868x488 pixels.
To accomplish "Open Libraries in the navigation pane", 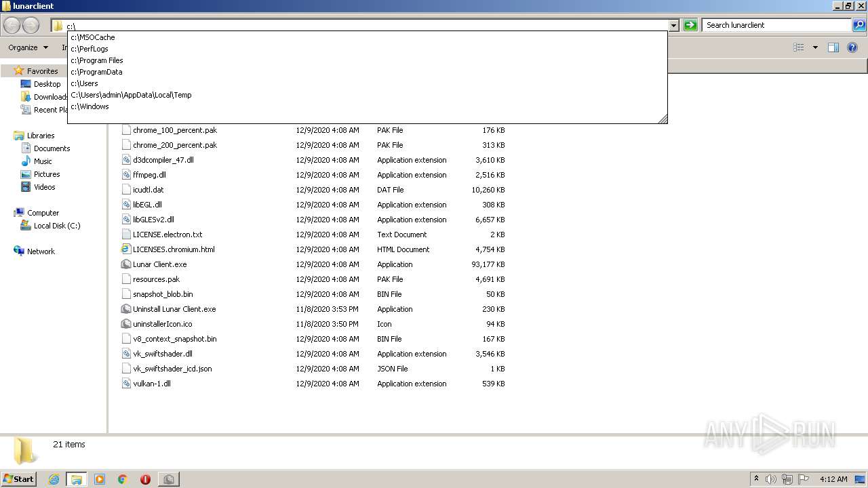I will click(41, 136).
